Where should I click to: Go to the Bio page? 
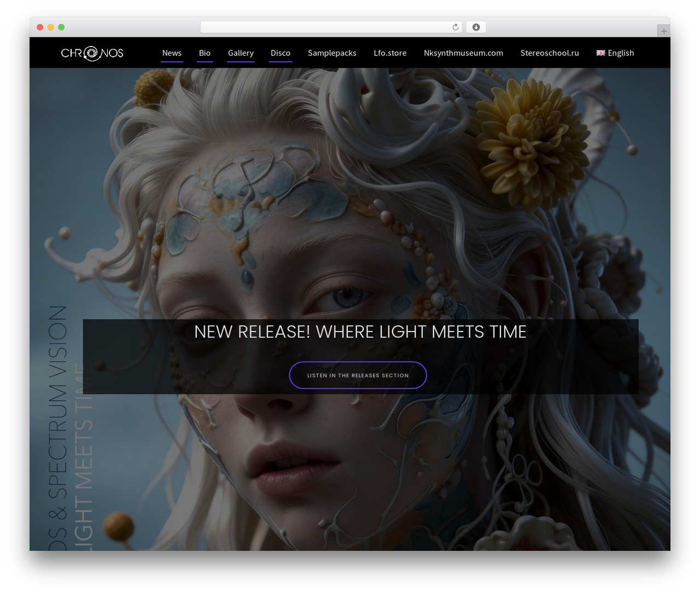pyautogui.click(x=205, y=53)
